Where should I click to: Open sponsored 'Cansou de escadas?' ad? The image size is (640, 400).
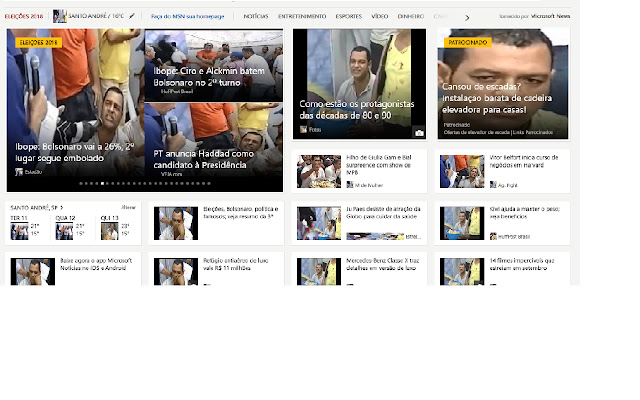(497, 98)
